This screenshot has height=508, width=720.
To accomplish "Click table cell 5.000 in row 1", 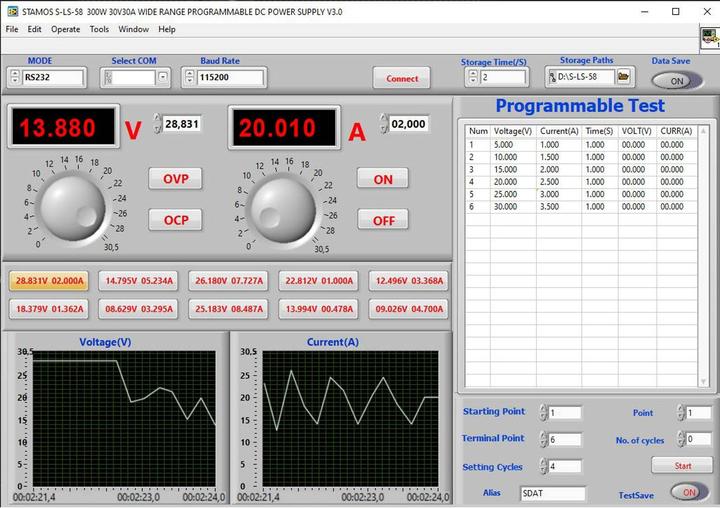I will pyautogui.click(x=513, y=144).
